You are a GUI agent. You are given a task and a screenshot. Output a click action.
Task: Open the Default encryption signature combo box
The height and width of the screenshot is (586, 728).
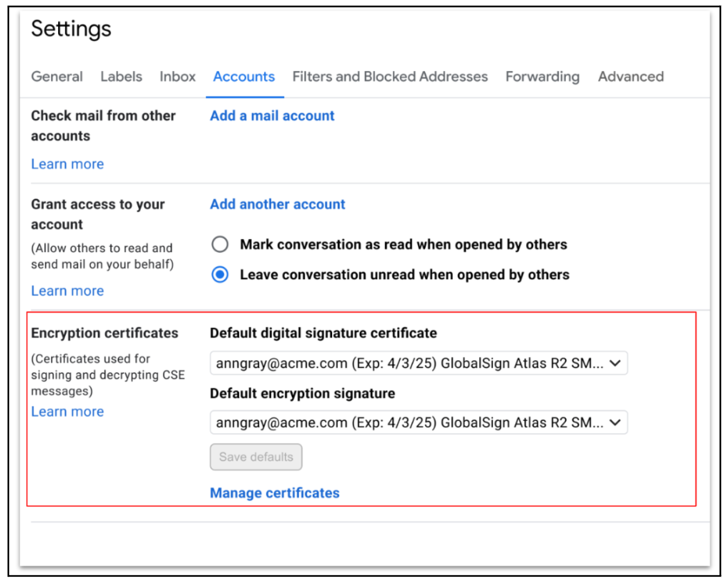tap(419, 423)
